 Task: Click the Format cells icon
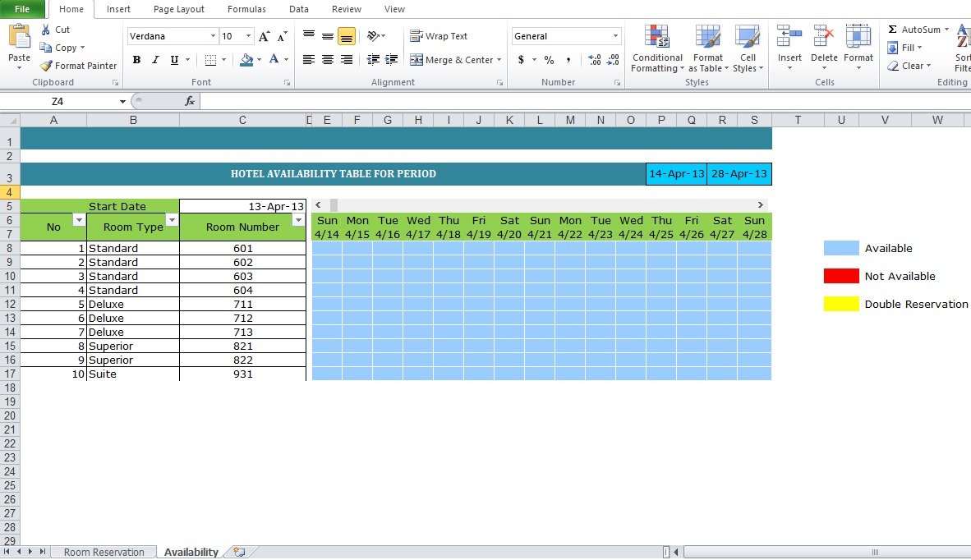(858, 36)
